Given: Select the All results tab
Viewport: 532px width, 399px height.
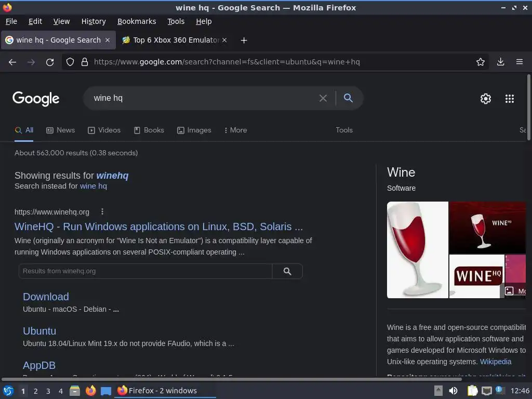Looking at the screenshot, I should point(24,130).
